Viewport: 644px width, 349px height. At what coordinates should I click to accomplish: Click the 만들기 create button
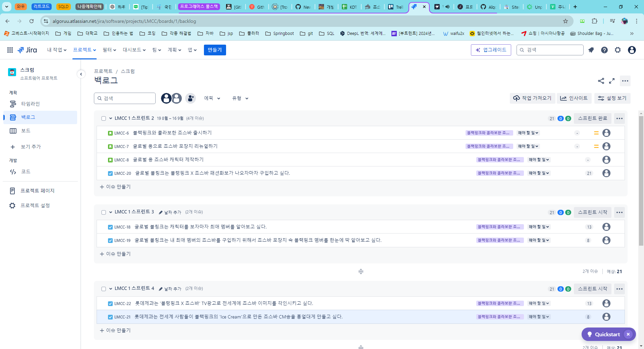(215, 50)
